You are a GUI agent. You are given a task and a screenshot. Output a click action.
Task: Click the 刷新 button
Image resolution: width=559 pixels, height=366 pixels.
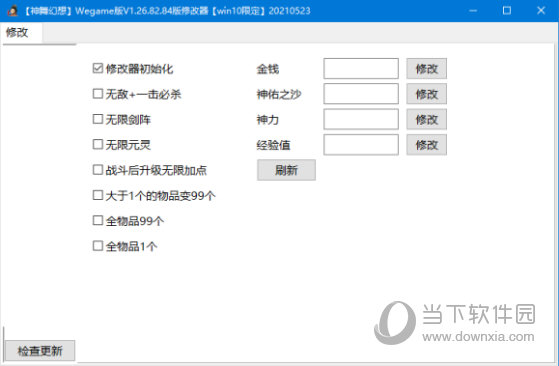[x=286, y=170]
